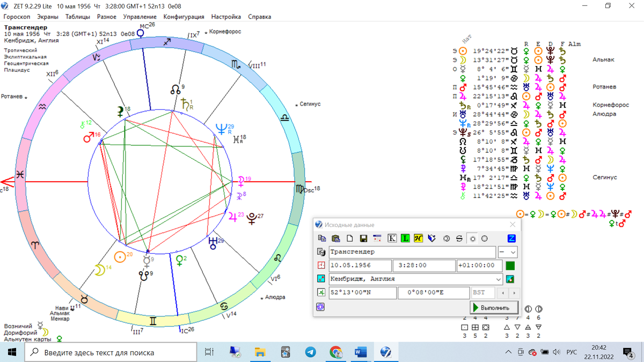Click the blue tag icon next to H

432,238
